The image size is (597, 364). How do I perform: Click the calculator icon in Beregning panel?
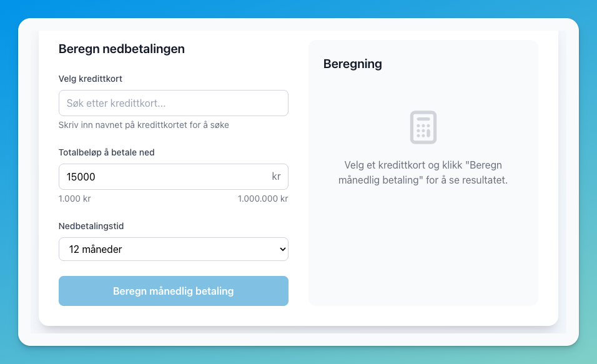click(x=423, y=127)
